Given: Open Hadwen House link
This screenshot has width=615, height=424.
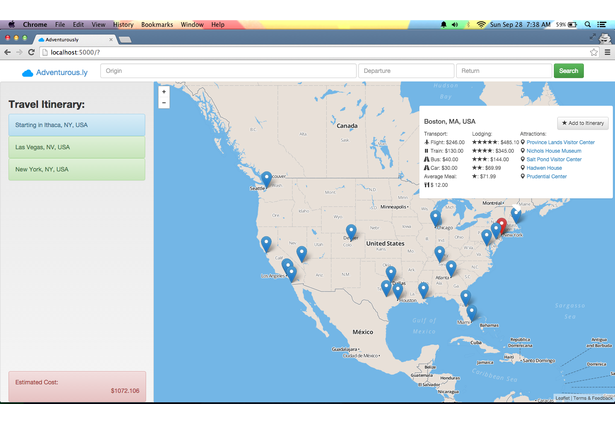Looking at the screenshot, I should coord(544,168).
